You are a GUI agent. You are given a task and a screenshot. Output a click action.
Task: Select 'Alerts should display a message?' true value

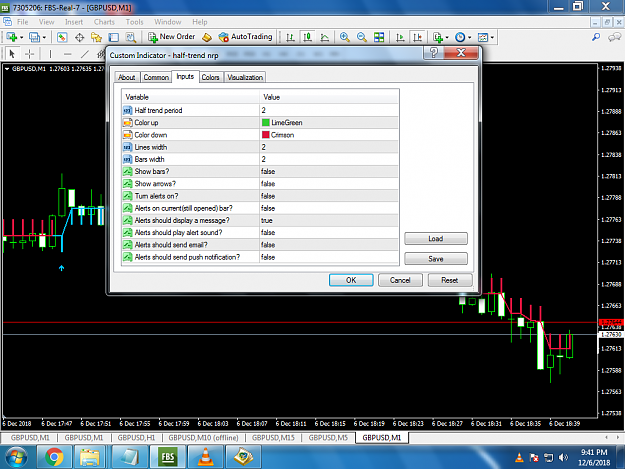click(x=329, y=220)
